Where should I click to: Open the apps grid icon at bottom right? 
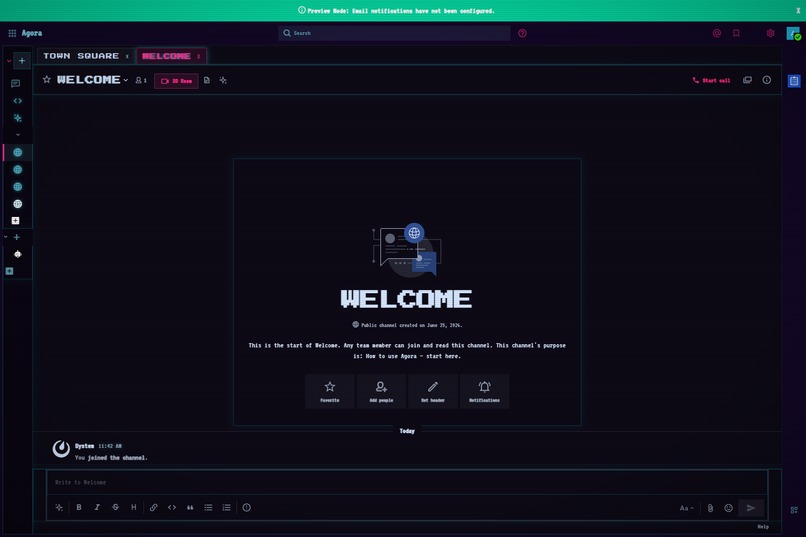pos(794,510)
